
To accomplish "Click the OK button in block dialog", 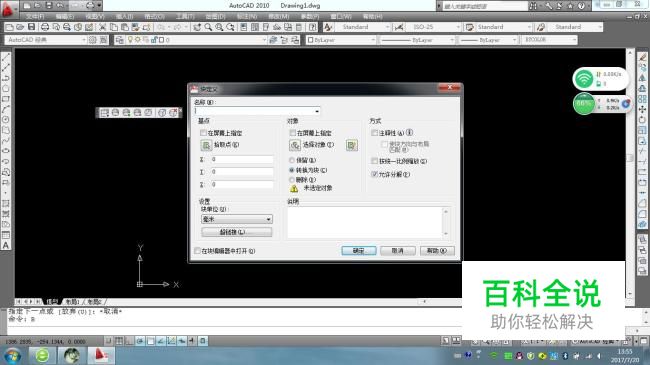I will coord(359,251).
